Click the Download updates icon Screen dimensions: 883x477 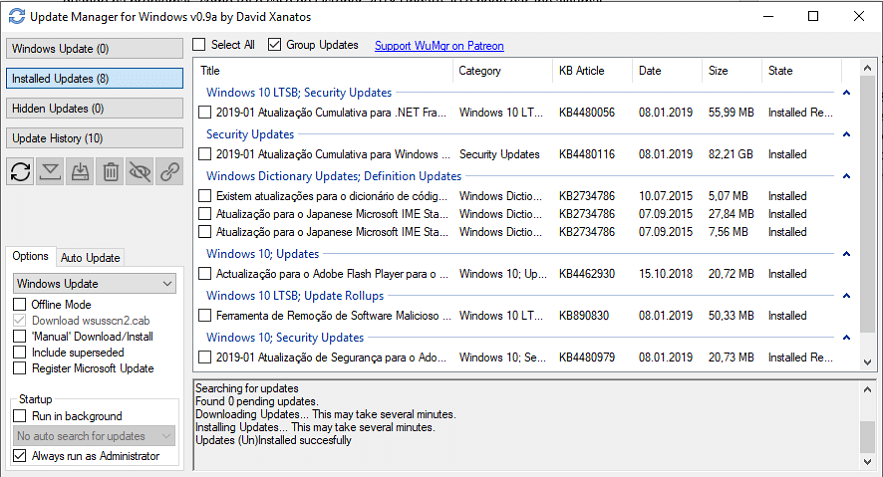tap(50, 171)
